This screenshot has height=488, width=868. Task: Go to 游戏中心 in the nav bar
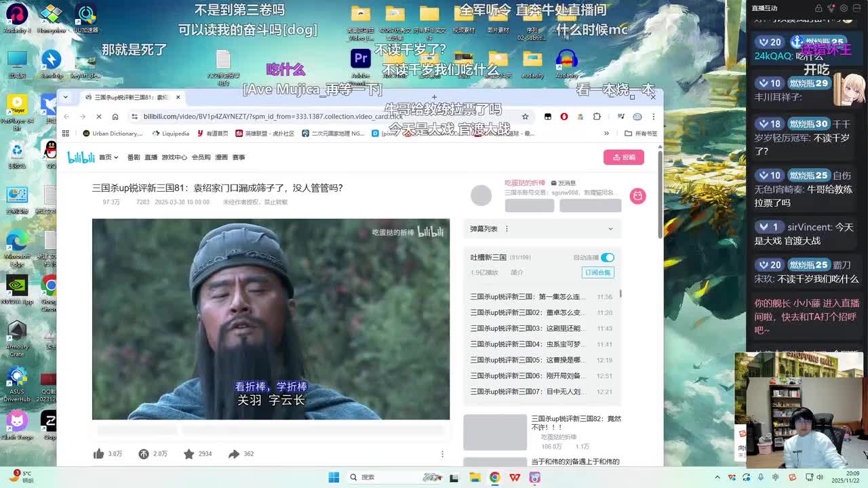click(x=174, y=157)
